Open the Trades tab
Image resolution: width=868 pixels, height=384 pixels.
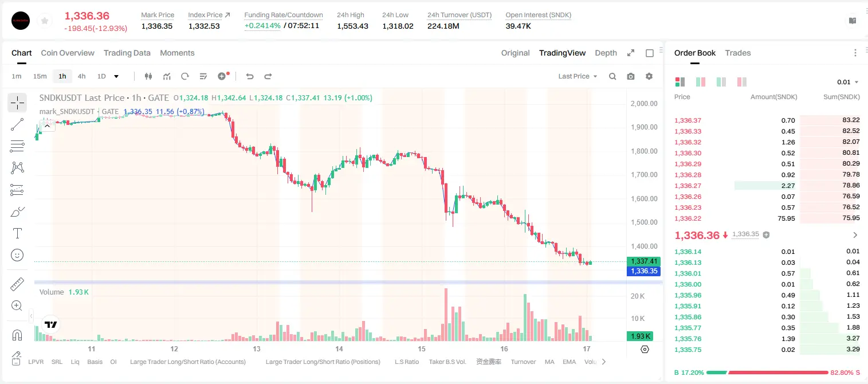point(738,53)
